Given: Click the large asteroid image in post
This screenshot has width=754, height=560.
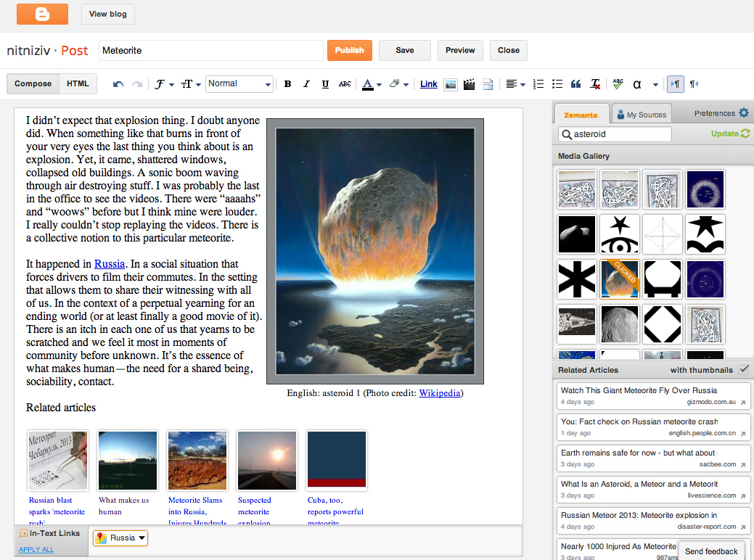Looking at the screenshot, I should point(375,252).
